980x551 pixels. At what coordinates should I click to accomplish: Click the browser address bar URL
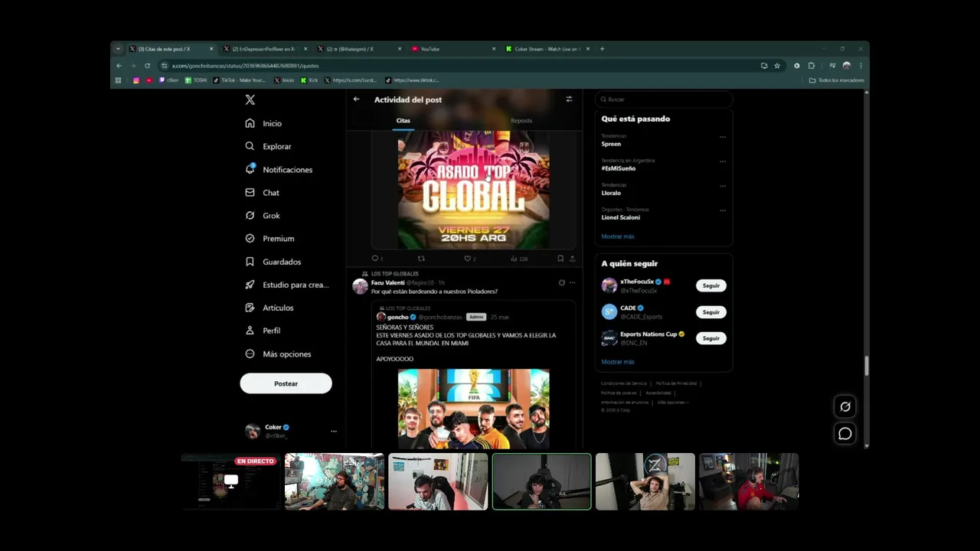click(x=245, y=66)
